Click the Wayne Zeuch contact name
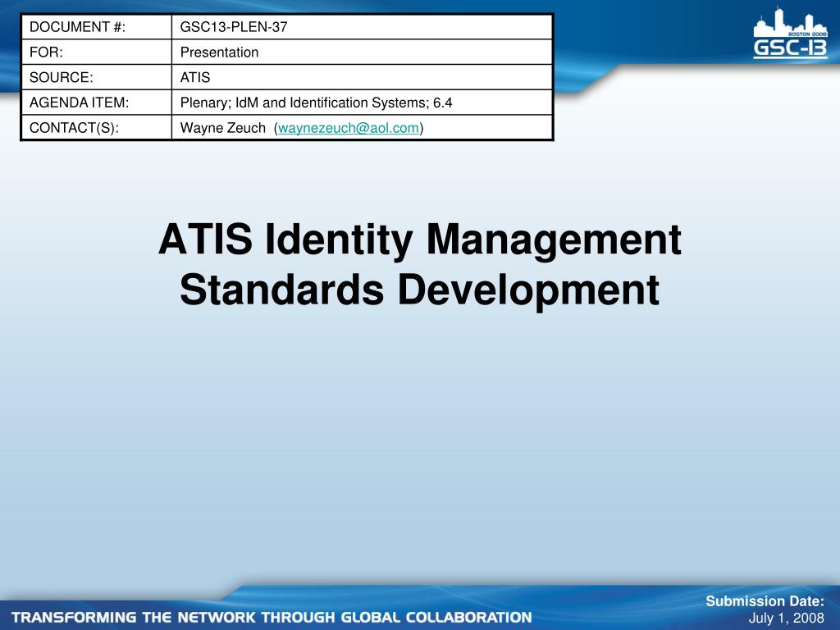 223,128
